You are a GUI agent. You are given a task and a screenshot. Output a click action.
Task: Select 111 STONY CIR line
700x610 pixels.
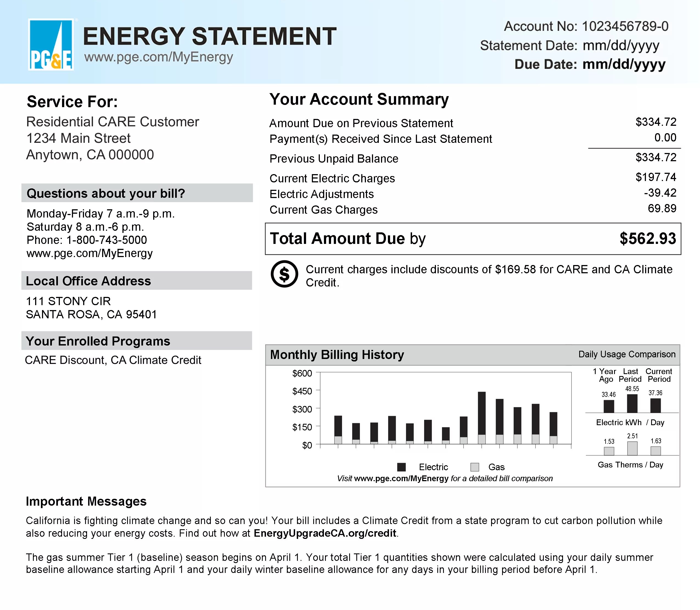[68, 301]
